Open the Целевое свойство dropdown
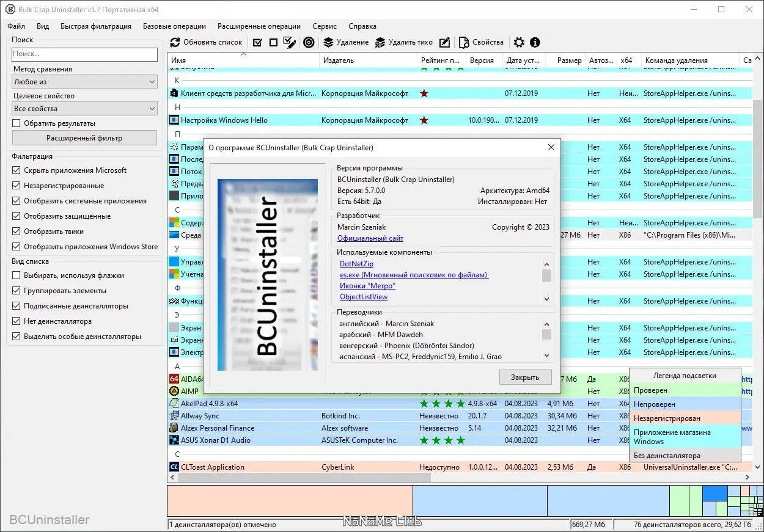The height and width of the screenshot is (532, 764). [x=85, y=109]
